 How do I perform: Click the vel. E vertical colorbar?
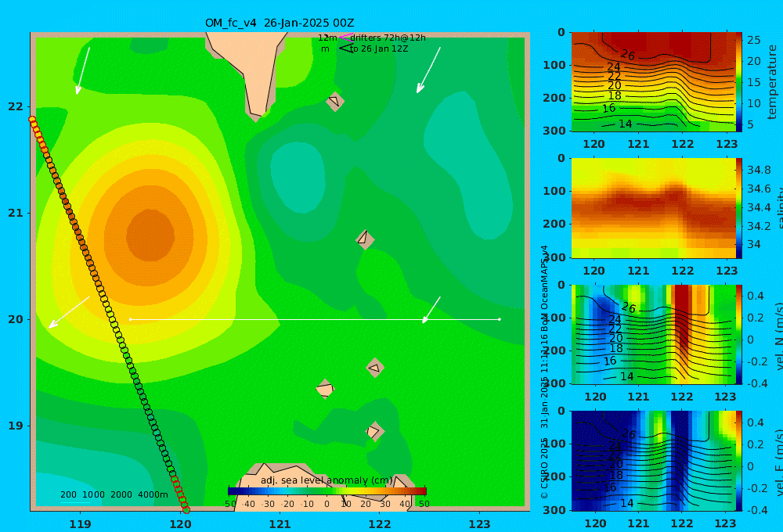pyautogui.click(x=739, y=461)
